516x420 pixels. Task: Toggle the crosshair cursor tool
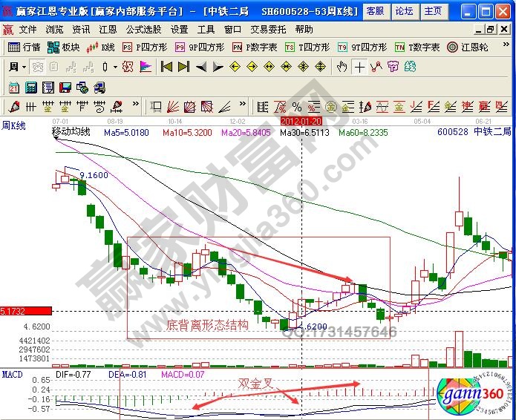pyautogui.click(x=359, y=67)
